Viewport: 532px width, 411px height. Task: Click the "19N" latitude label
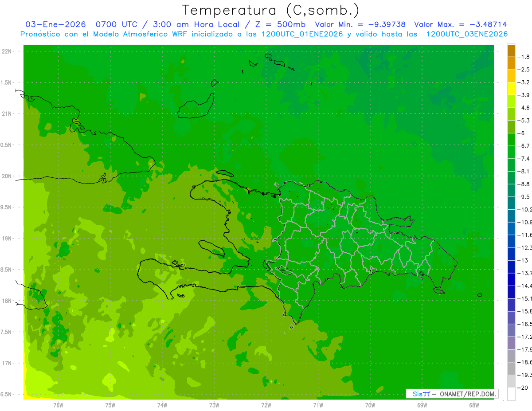click(x=6, y=239)
